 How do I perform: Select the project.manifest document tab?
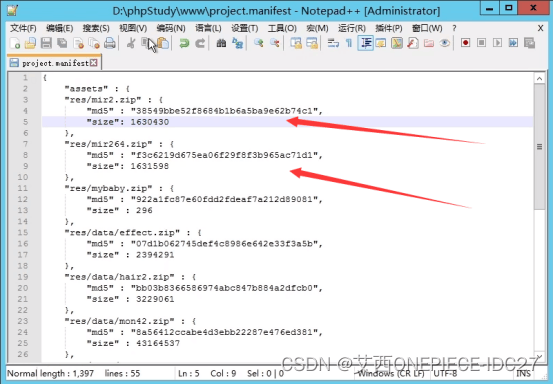click(x=54, y=63)
